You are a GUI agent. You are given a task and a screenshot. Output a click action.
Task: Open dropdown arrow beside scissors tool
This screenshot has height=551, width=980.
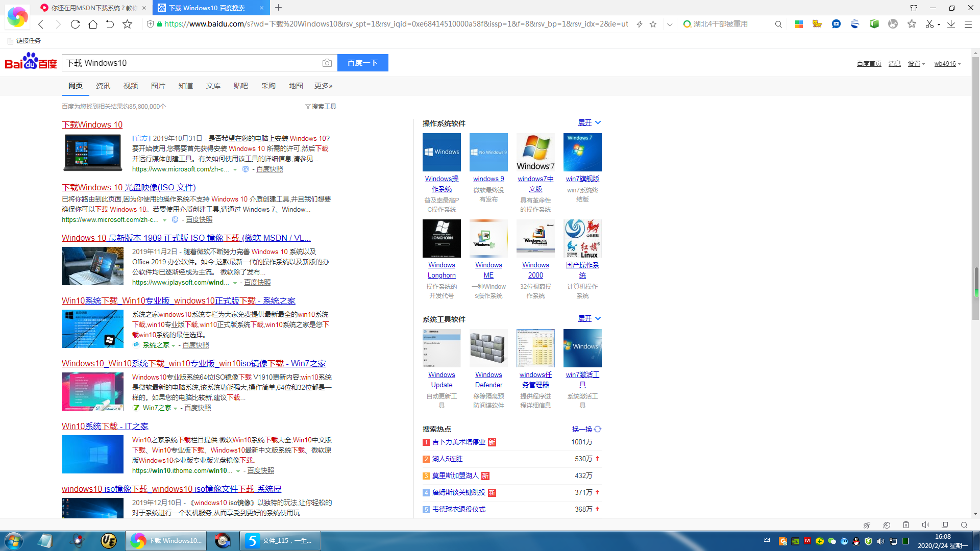[x=939, y=24]
